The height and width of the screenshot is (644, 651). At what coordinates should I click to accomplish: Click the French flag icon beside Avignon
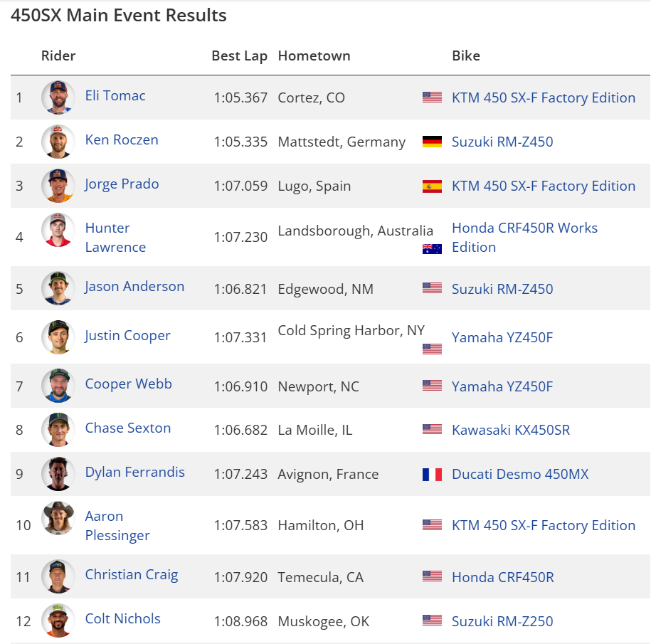point(432,475)
